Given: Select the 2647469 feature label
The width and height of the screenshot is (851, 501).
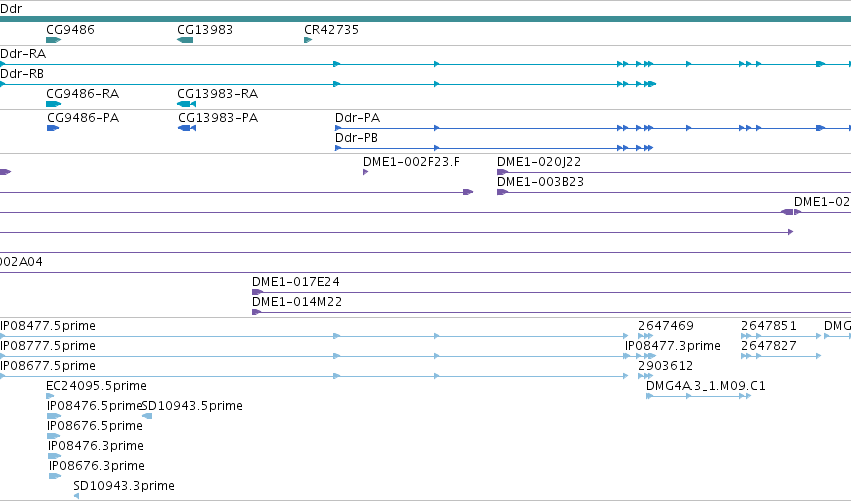Looking at the screenshot, I should (666, 326).
